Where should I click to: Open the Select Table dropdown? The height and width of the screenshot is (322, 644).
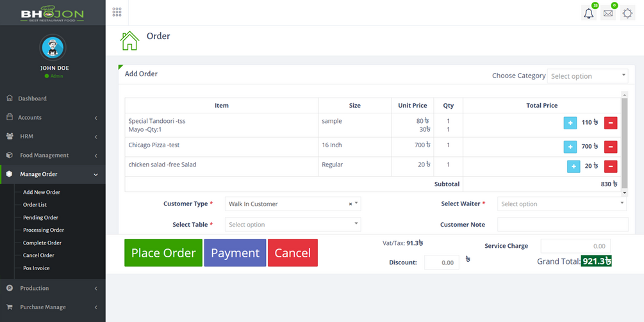click(293, 224)
